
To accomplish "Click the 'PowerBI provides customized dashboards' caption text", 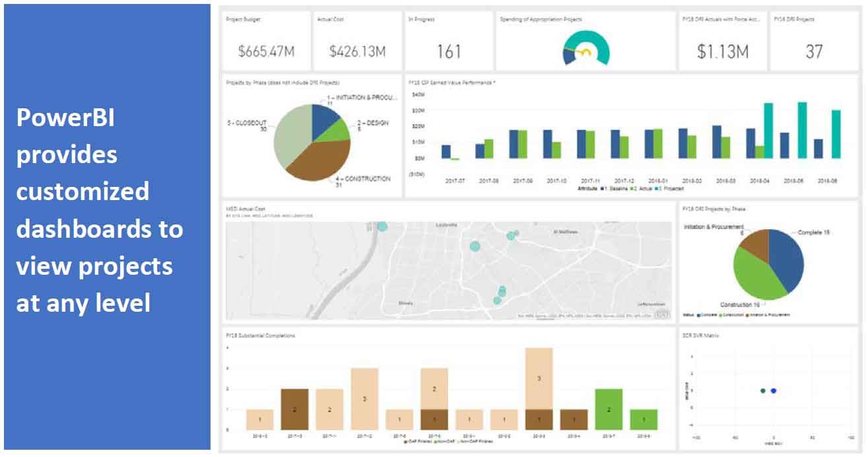I will tap(100, 211).
